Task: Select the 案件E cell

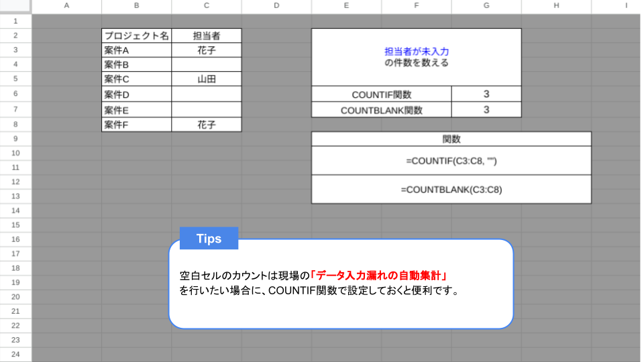Action: click(136, 109)
